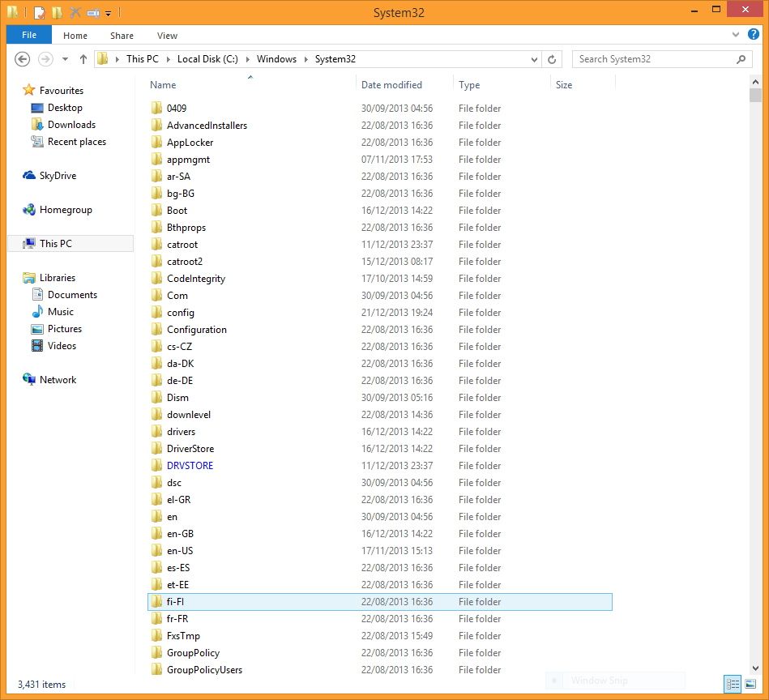Select the AdvancedInstallers folder

click(207, 125)
